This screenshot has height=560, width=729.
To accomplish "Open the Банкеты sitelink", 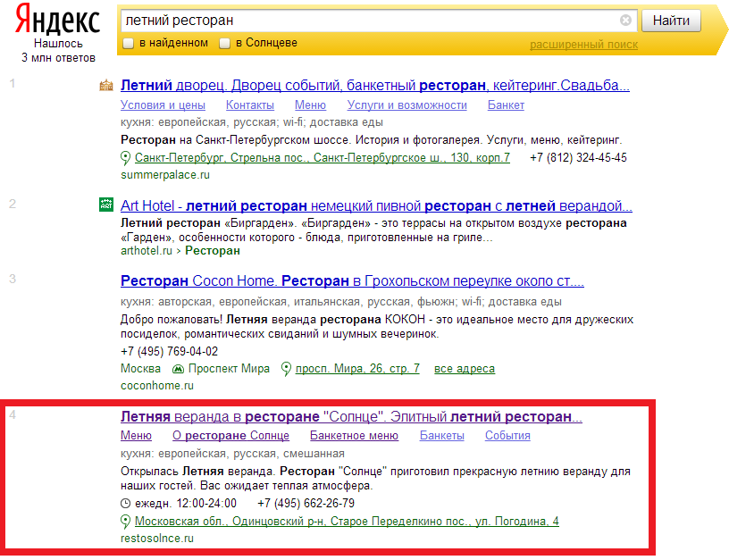I will tap(441, 436).
